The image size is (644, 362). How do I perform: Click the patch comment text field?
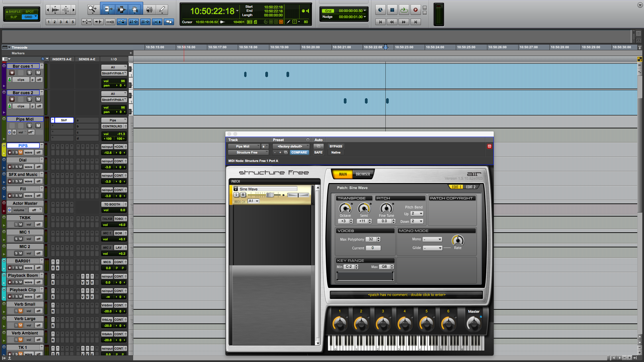(407, 295)
